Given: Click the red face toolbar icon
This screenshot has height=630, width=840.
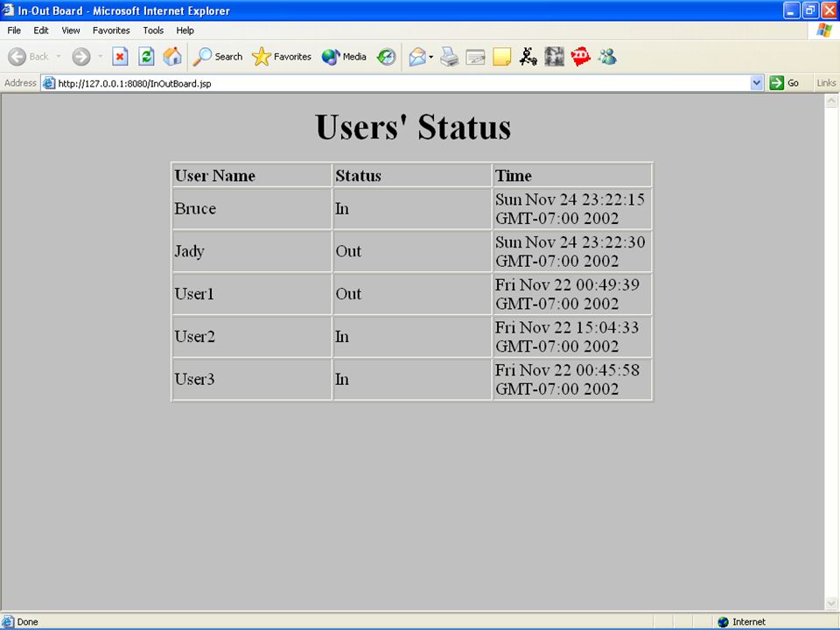Looking at the screenshot, I should [580, 56].
